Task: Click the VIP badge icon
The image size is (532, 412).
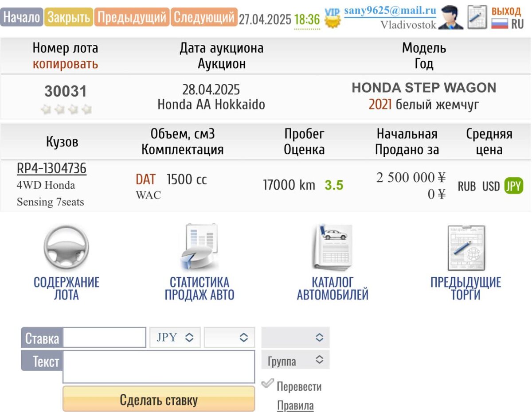Action: (x=333, y=18)
